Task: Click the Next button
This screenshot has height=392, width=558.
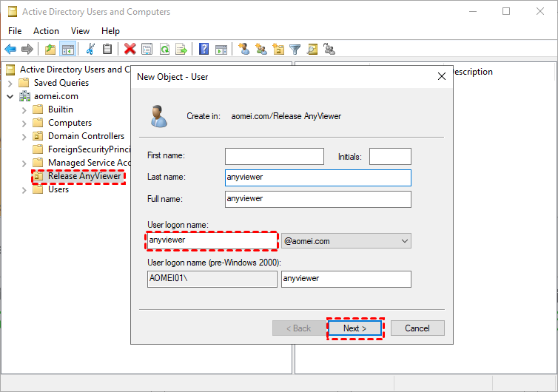Action: pos(355,328)
